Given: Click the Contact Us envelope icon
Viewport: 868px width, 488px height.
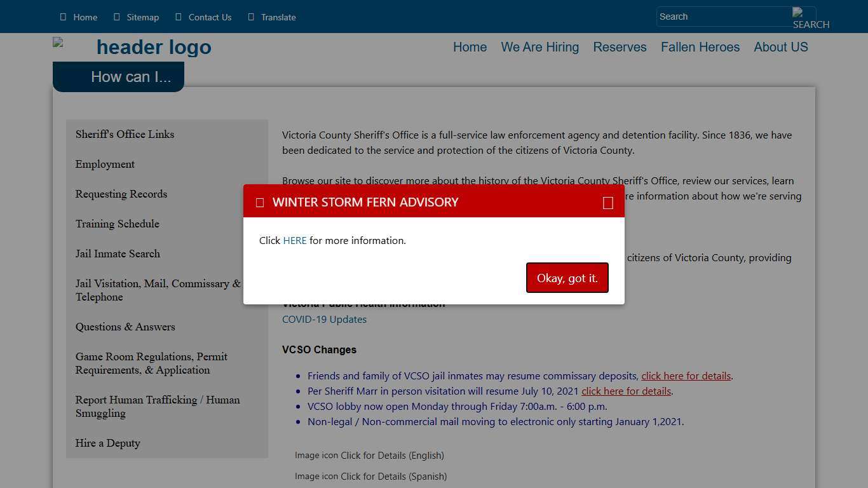Looking at the screenshot, I should pos(179,17).
